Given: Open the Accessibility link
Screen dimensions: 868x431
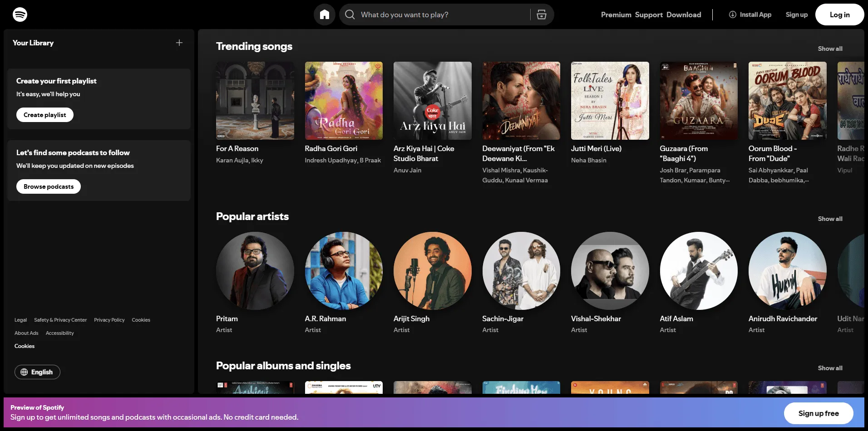Looking at the screenshot, I should pyautogui.click(x=60, y=333).
